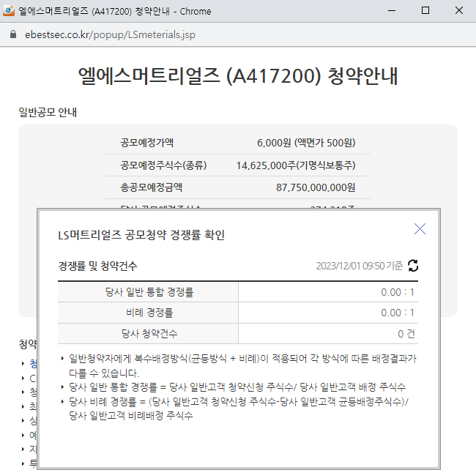Click the 경쟁률 및 청약건수 heading
The height and width of the screenshot is (470, 476).
click(97, 266)
